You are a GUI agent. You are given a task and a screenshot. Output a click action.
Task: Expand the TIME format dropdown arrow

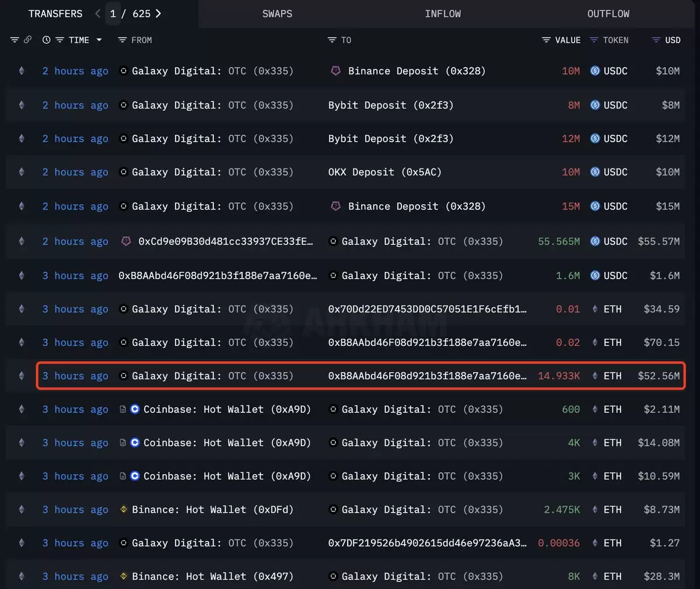click(x=99, y=40)
